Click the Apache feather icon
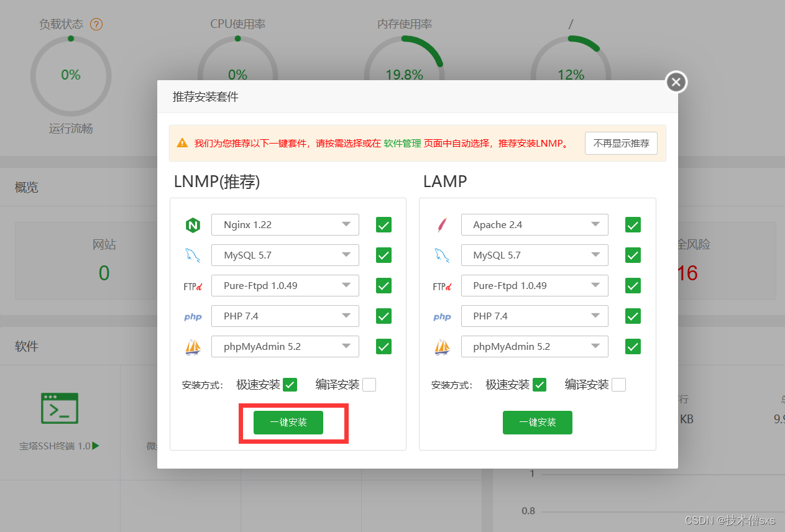Screen dimensions: 785x532 442,225
